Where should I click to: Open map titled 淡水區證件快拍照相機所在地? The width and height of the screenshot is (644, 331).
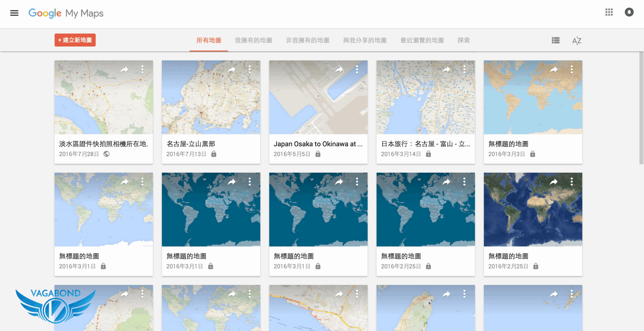point(104,144)
